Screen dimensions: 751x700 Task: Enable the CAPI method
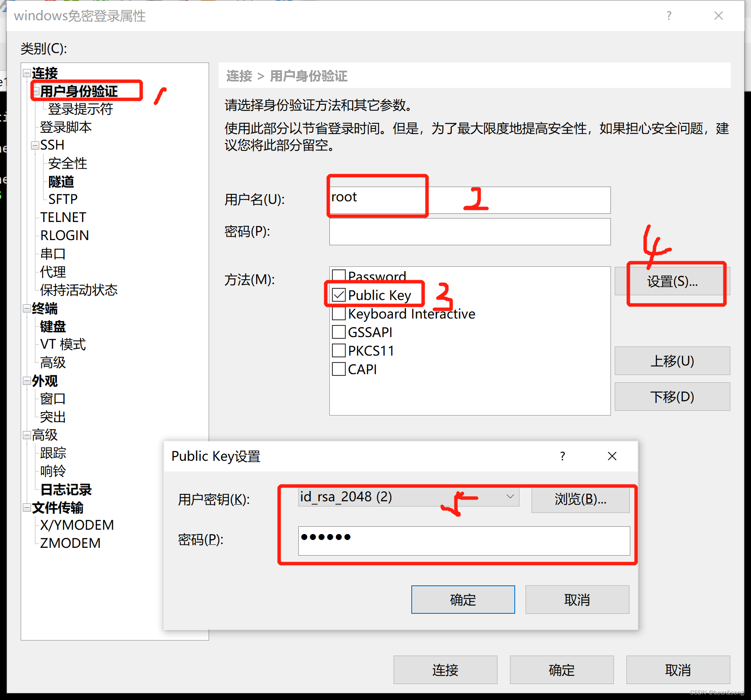click(x=339, y=369)
